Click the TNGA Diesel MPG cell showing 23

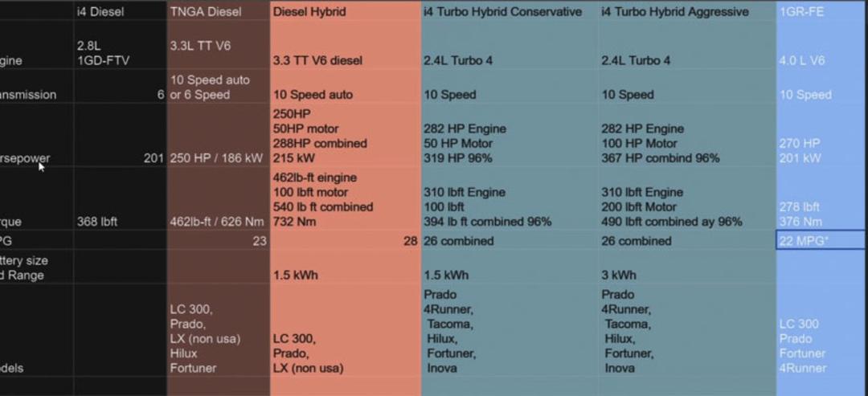[x=218, y=240]
